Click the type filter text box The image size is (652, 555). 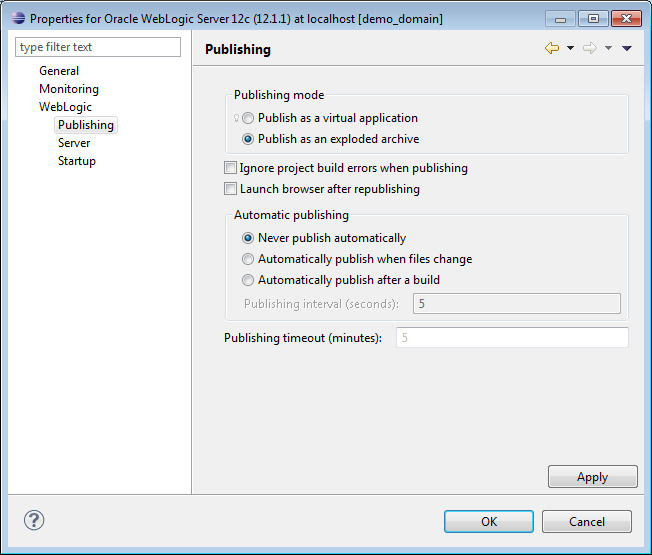pos(98,47)
